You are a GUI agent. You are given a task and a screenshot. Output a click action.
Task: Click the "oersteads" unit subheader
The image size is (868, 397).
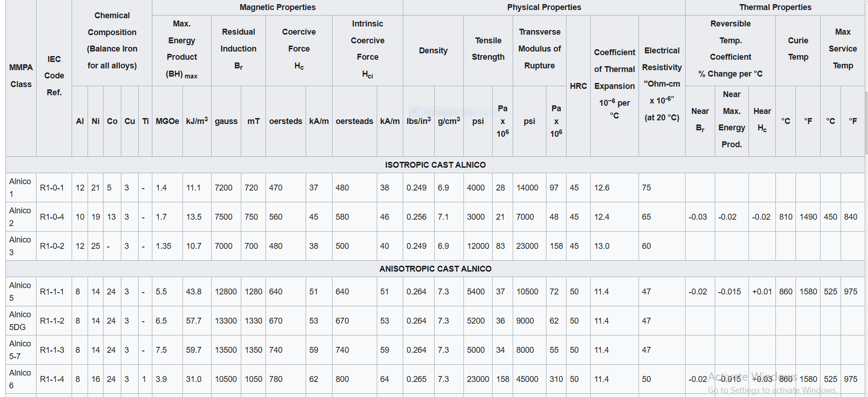tap(354, 121)
